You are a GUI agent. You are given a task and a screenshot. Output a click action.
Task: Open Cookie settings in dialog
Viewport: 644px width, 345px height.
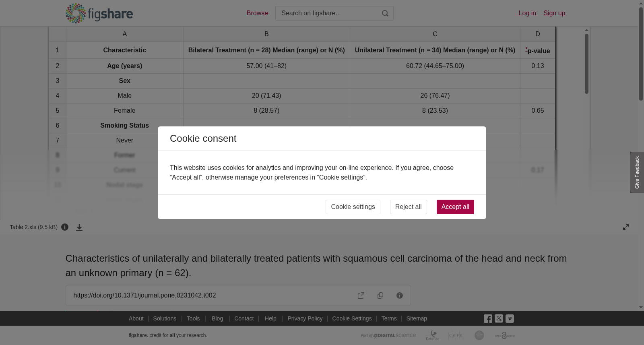pyautogui.click(x=353, y=207)
